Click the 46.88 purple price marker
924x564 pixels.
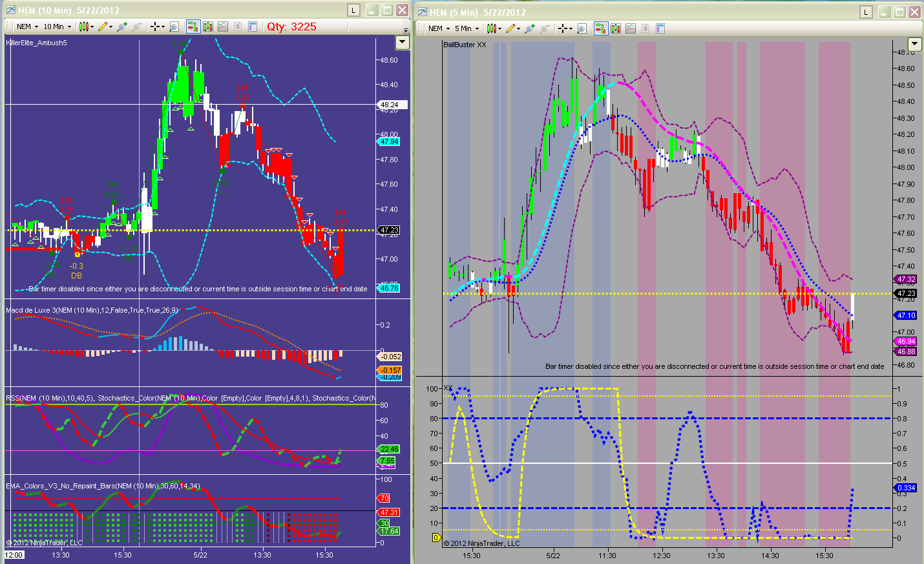coord(906,351)
